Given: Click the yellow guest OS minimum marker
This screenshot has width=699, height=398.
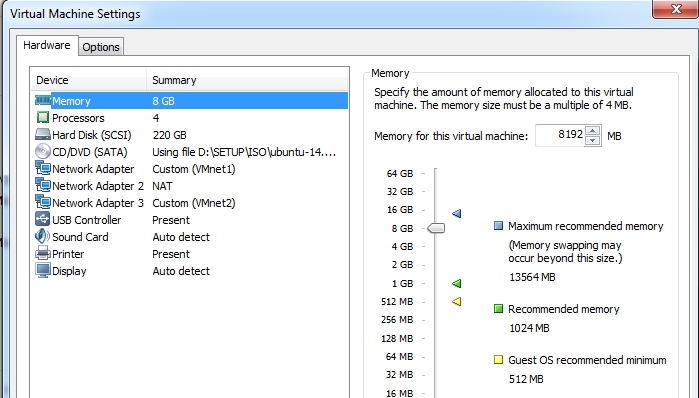Looking at the screenshot, I should (x=456, y=301).
